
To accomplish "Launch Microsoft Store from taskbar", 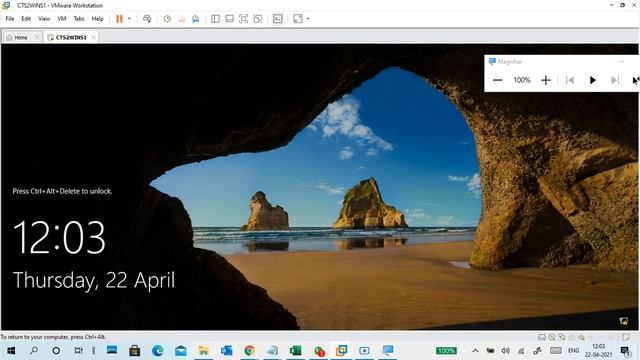I will 135,351.
